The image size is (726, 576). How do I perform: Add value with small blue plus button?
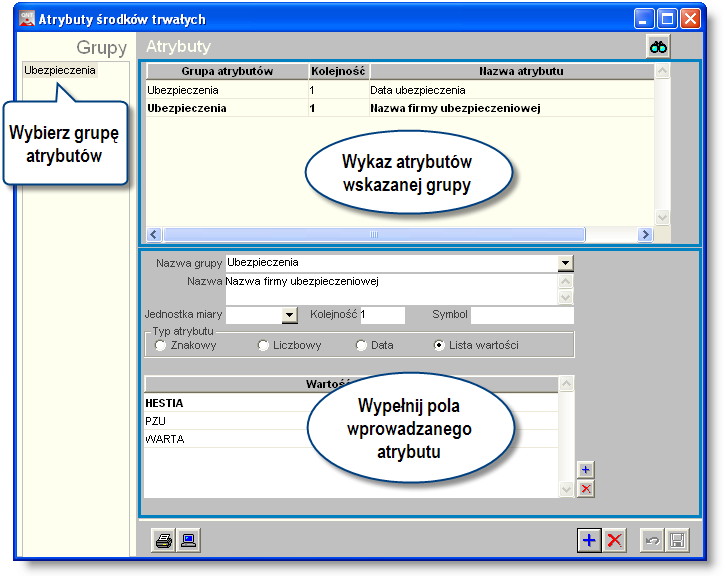(586, 470)
